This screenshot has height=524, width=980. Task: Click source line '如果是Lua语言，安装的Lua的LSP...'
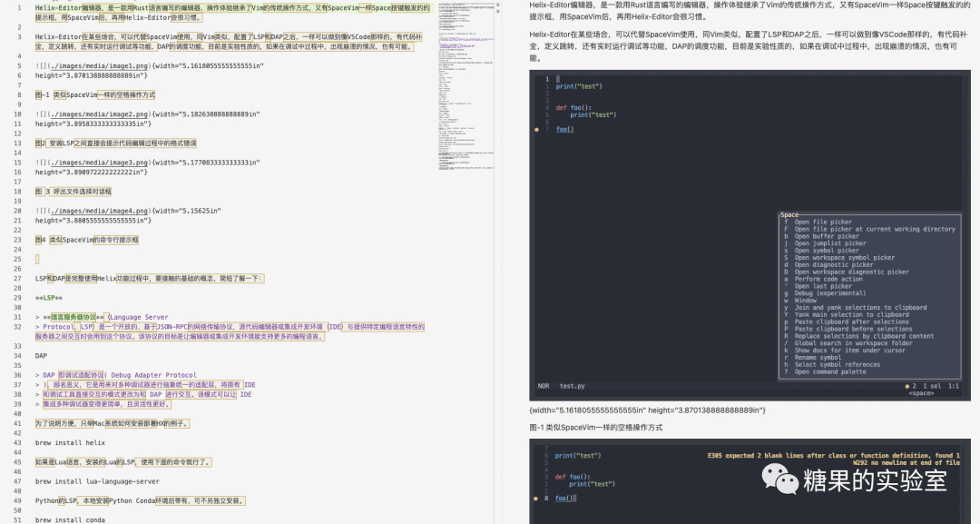[x=123, y=462]
